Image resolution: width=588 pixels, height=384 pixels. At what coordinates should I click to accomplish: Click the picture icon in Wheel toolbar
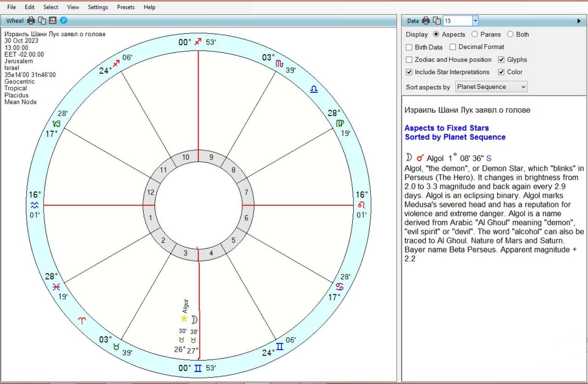coord(53,21)
